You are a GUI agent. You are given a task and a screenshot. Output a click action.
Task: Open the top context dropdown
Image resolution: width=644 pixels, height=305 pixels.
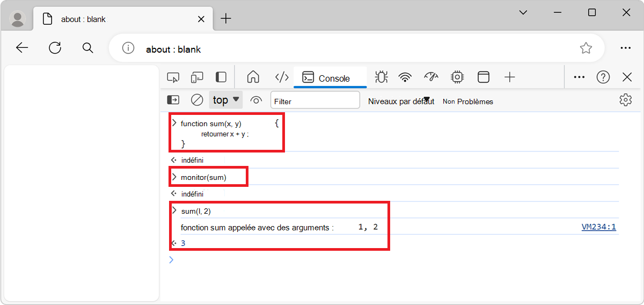pos(226,100)
